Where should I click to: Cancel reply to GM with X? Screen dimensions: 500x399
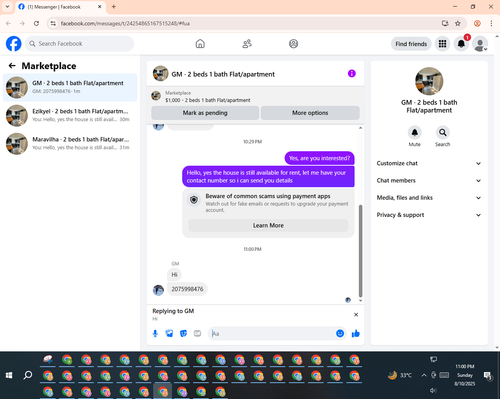356,315
